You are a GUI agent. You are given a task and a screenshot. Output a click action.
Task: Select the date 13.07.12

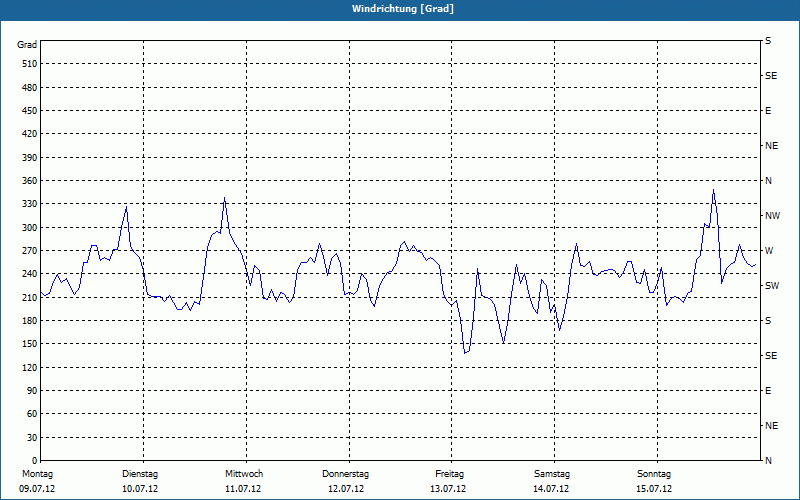coord(448,489)
